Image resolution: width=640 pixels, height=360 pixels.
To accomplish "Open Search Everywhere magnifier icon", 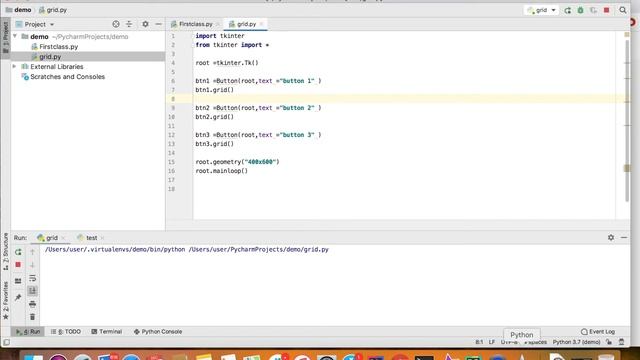I will [623, 10].
